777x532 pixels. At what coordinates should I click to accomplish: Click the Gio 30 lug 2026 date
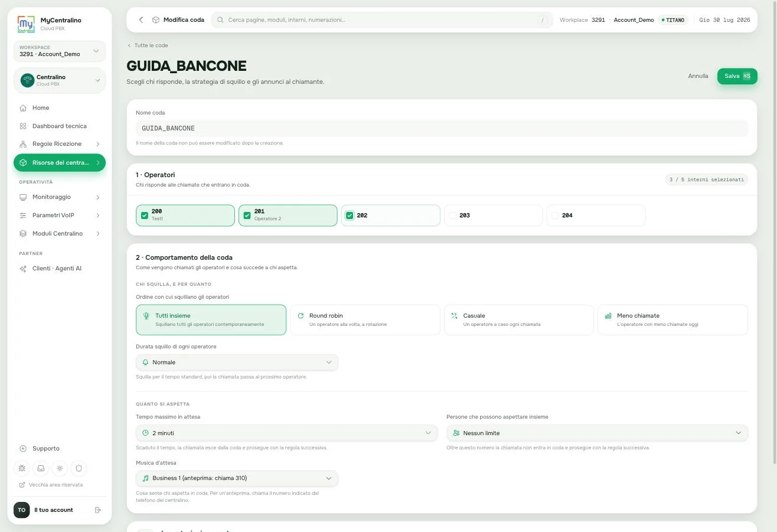(724, 20)
